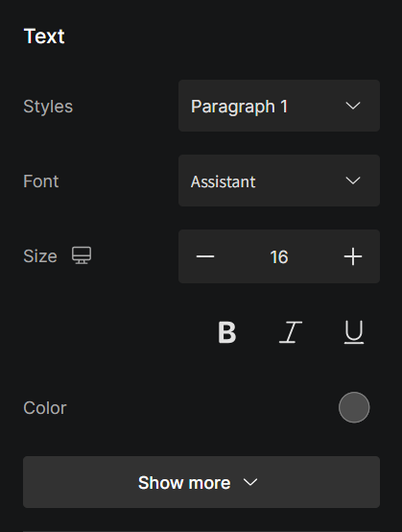Click the Size label
The height and width of the screenshot is (532, 402).
pos(40,256)
